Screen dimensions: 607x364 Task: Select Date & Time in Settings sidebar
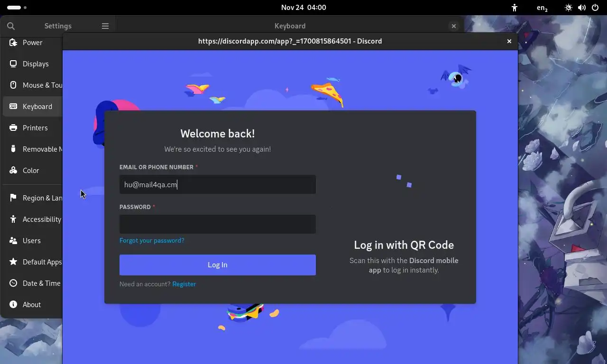coord(32,283)
